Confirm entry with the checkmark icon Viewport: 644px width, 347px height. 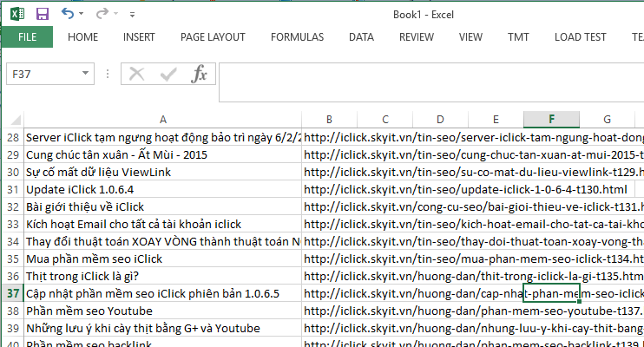[168, 75]
